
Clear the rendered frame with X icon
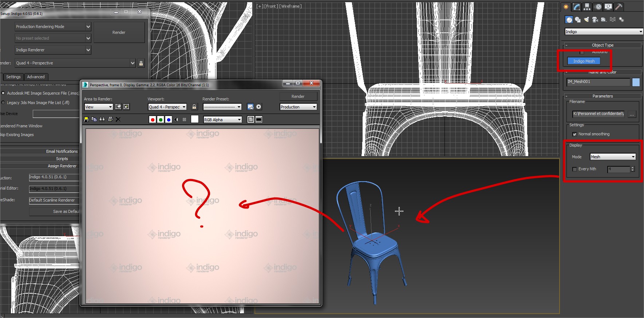click(x=118, y=119)
